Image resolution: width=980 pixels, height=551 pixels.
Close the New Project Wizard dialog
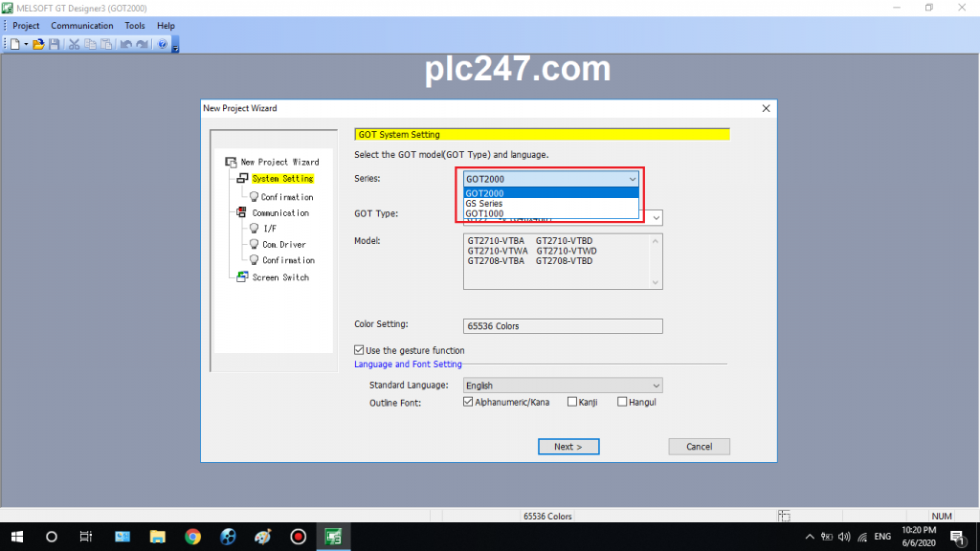(x=767, y=109)
